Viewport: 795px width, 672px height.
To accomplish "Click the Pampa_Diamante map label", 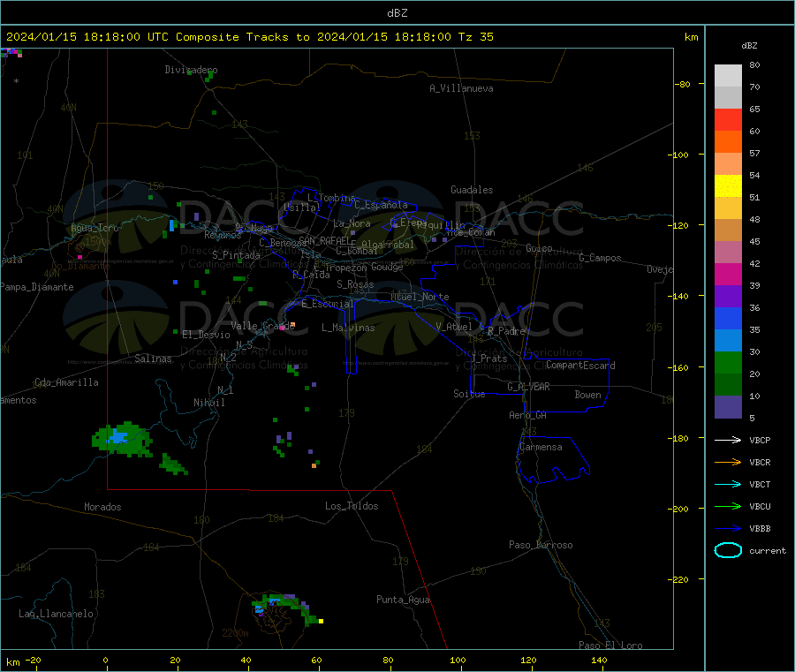I will coord(37,287).
